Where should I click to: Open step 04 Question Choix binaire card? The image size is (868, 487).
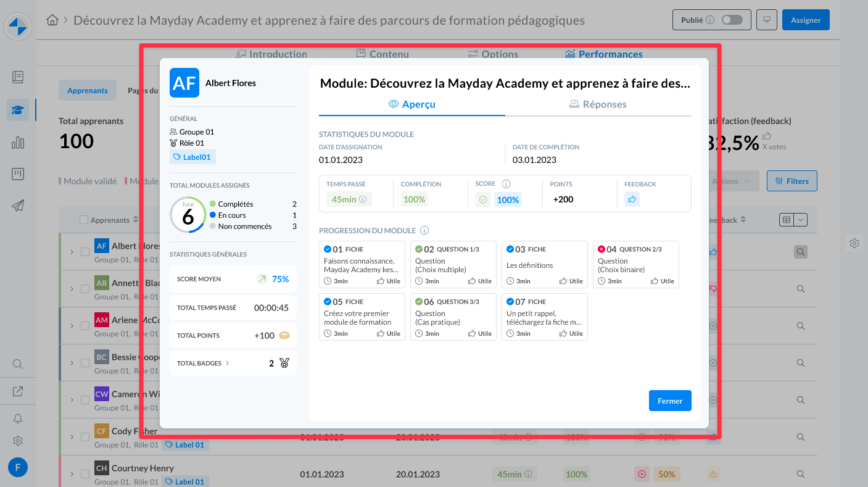click(635, 265)
